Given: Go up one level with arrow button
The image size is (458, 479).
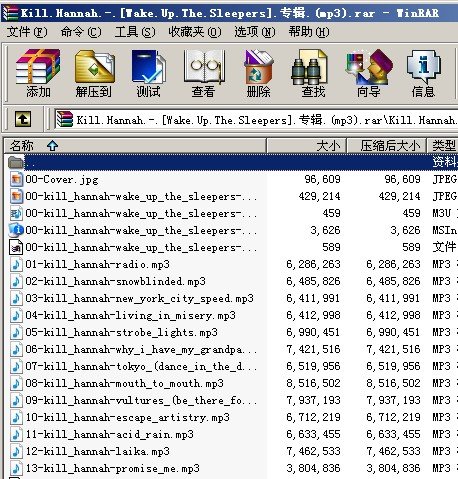Looking at the screenshot, I should click(x=23, y=119).
